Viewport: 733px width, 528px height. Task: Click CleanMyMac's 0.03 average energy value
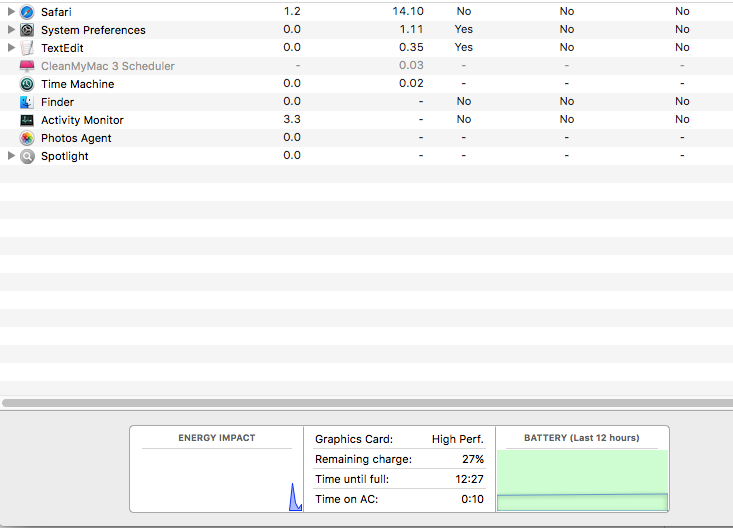tap(411, 65)
